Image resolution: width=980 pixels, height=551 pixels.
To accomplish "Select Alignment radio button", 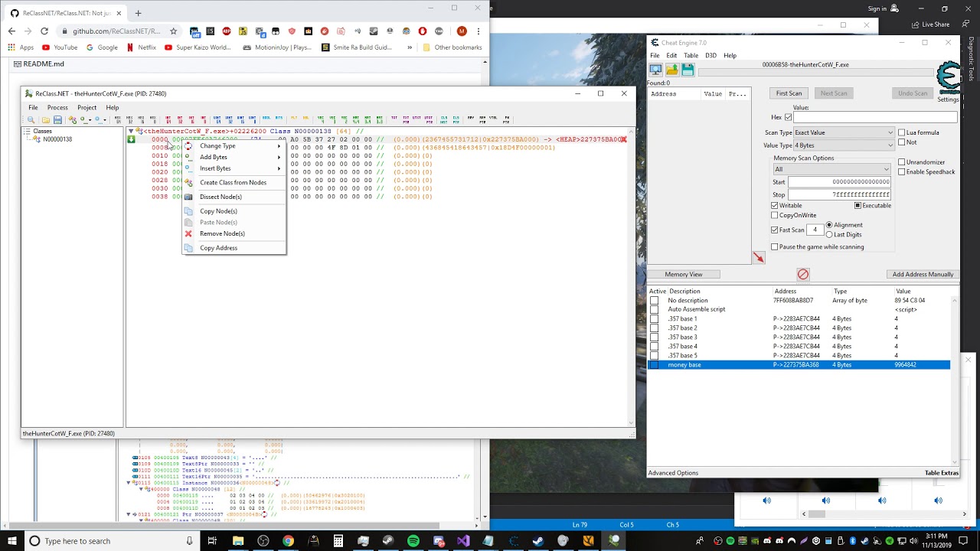I will pyautogui.click(x=829, y=225).
